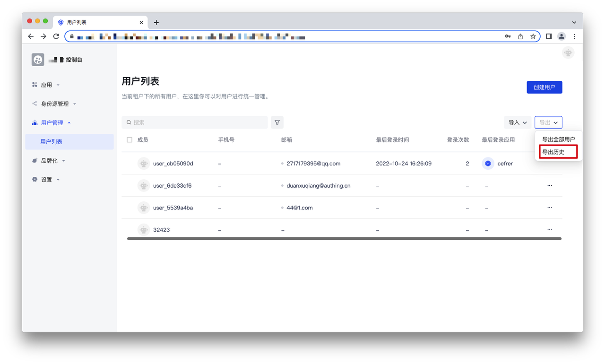The width and height of the screenshot is (605, 364).
Task: Toggle the select-all checkbox in table header
Action: click(x=130, y=140)
